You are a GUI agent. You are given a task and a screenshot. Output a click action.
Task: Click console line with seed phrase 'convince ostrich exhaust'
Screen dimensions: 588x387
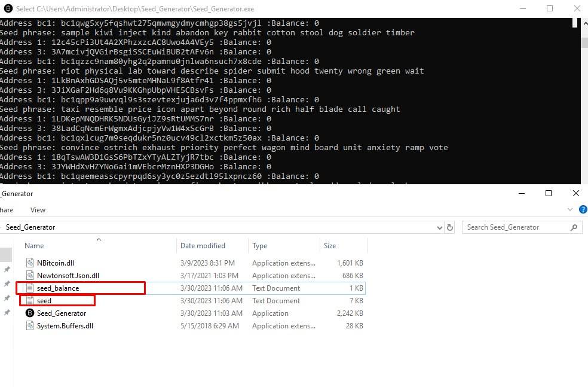point(224,148)
